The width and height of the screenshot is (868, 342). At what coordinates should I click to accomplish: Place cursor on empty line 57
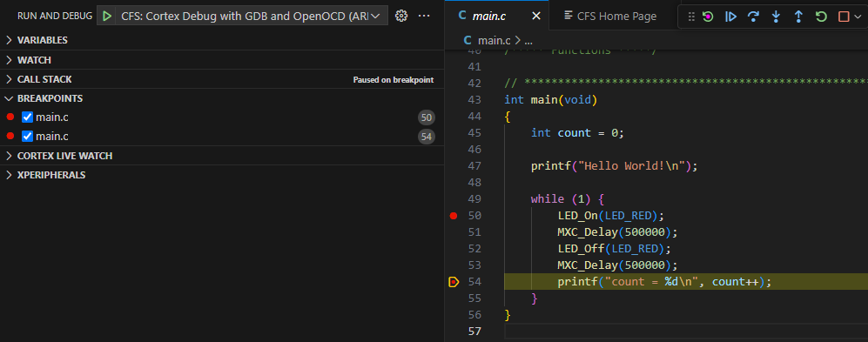686,332
